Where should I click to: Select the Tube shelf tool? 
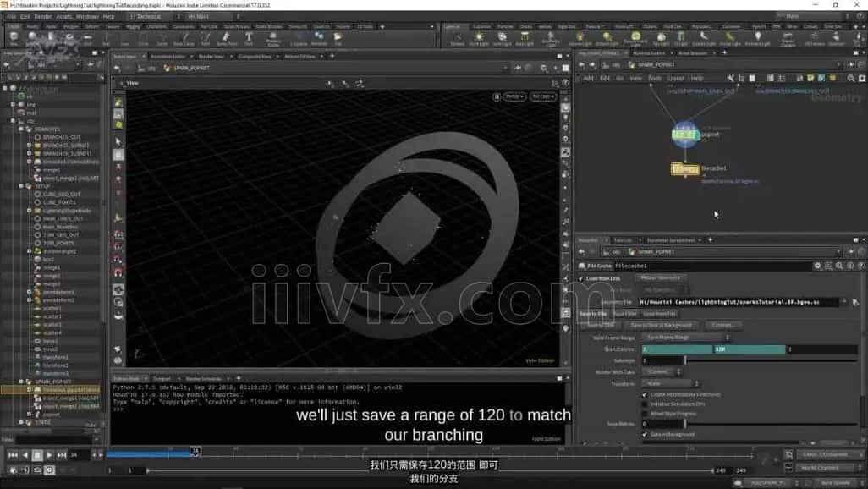[51, 38]
